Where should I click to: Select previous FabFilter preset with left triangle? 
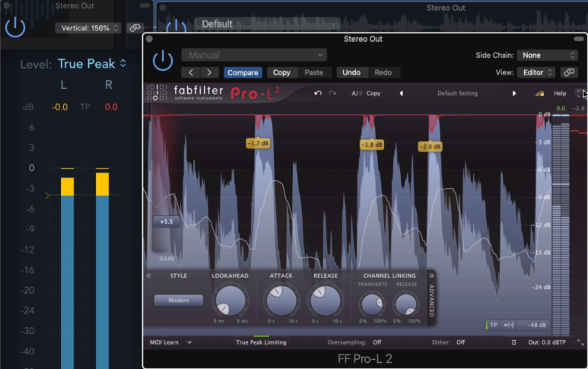pos(401,94)
